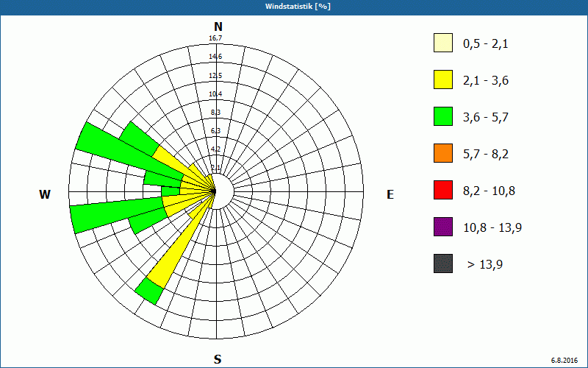Screen dimensions: 588x368
Task: Click the pale yellow 0,5 - 2,1 swatch
Action: pyautogui.click(x=443, y=43)
